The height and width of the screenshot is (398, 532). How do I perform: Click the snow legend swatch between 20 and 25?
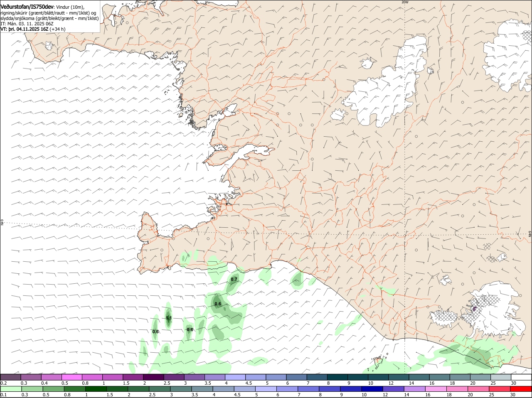(x=481, y=377)
